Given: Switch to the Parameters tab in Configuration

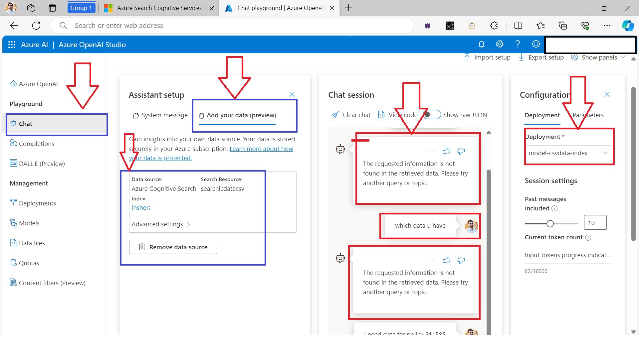Looking at the screenshot, I should (x=588, y=115).
